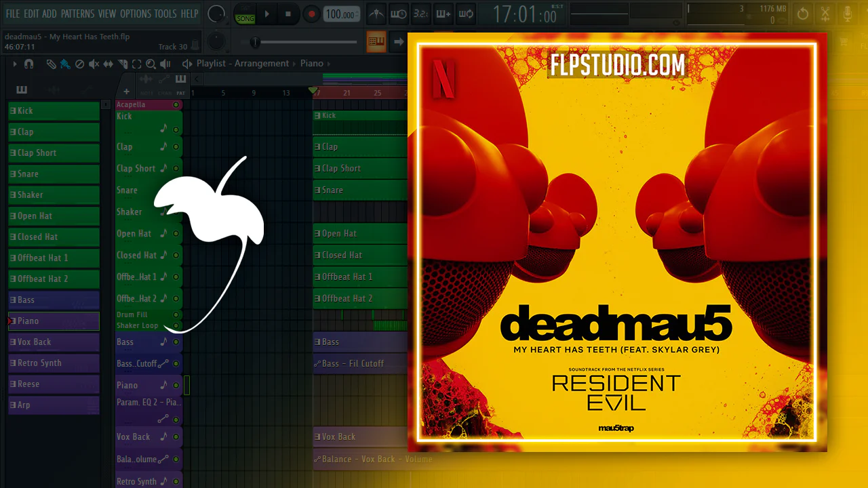Toggle wait for input icon
The image size is (868, 488).
(399, 14)
